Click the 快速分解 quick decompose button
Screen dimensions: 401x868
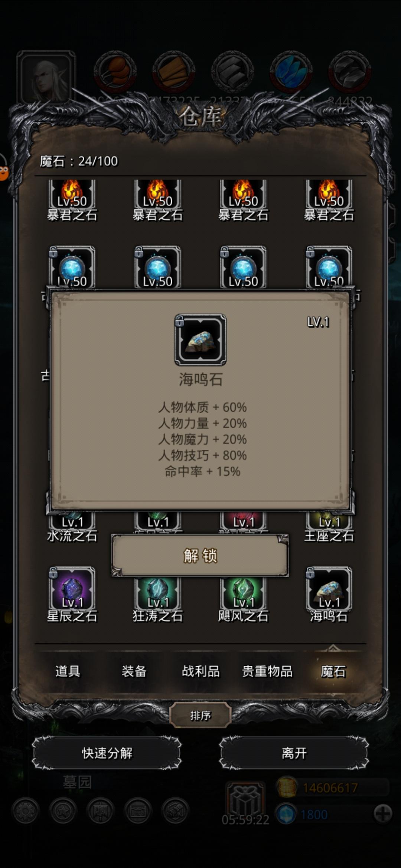107,753
